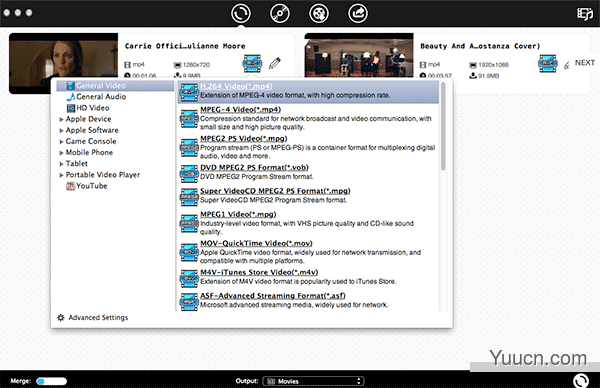The height and width of the screenshot is (388, 600).
Task: Open the share export icon in top toolbar
Action: tap(358, 13)
